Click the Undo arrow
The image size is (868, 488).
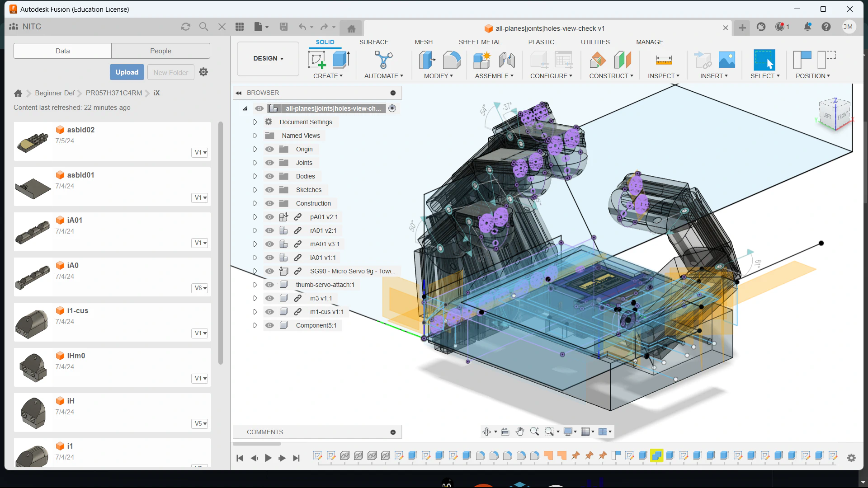pyautogui.click(x=302, y=27)
